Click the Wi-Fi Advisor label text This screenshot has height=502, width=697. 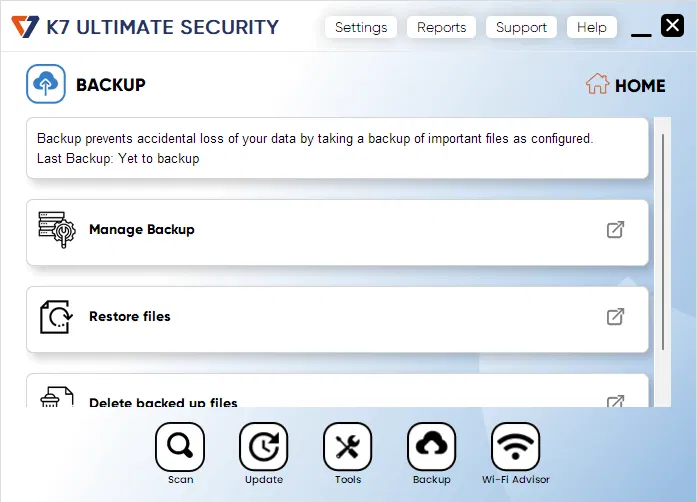tap(516, 480)
